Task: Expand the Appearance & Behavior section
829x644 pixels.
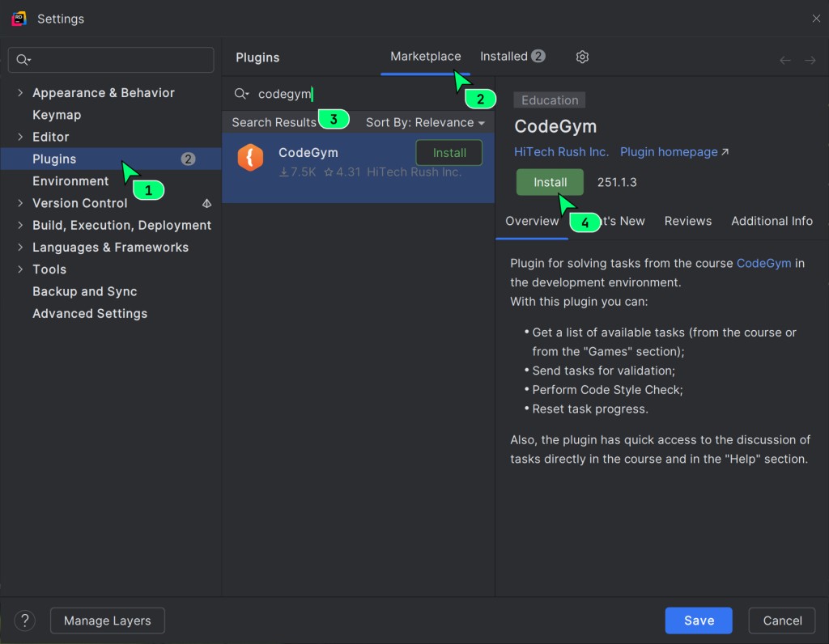Action: 20,93
